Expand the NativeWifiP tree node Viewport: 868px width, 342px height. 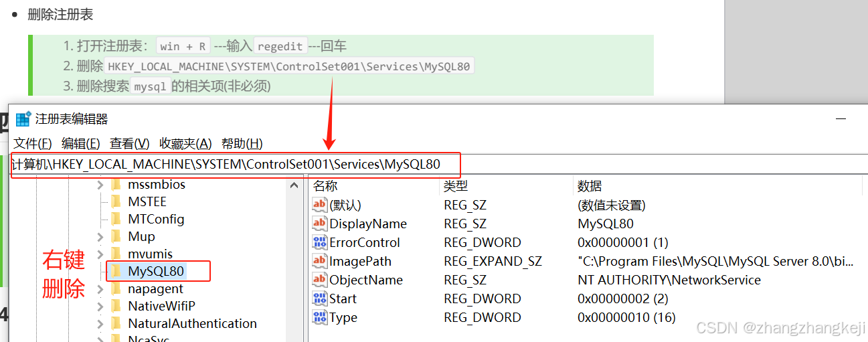click(x=100, y=306)
